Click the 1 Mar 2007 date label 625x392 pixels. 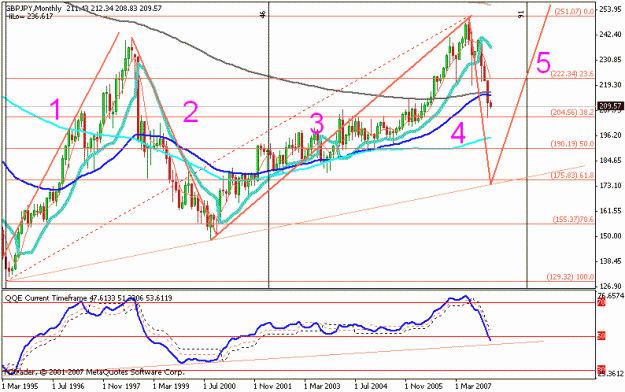pyautogui.click(x=474, y=386)
